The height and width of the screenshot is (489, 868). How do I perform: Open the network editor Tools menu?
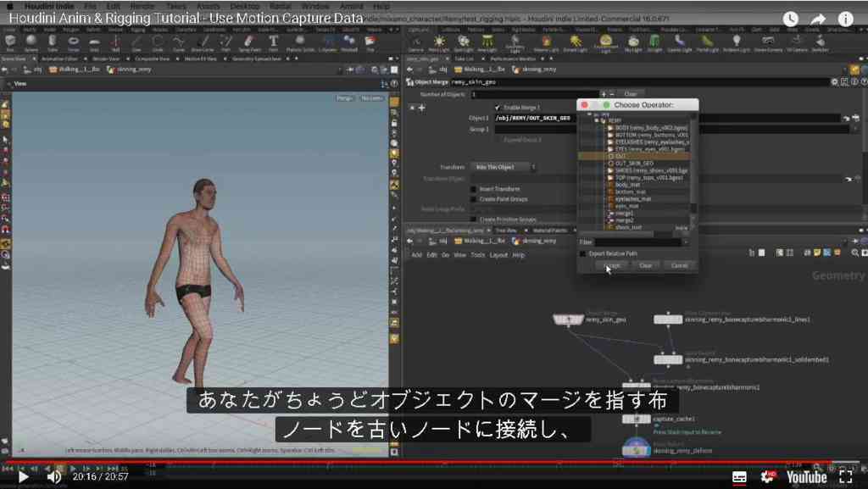[477, 255]
